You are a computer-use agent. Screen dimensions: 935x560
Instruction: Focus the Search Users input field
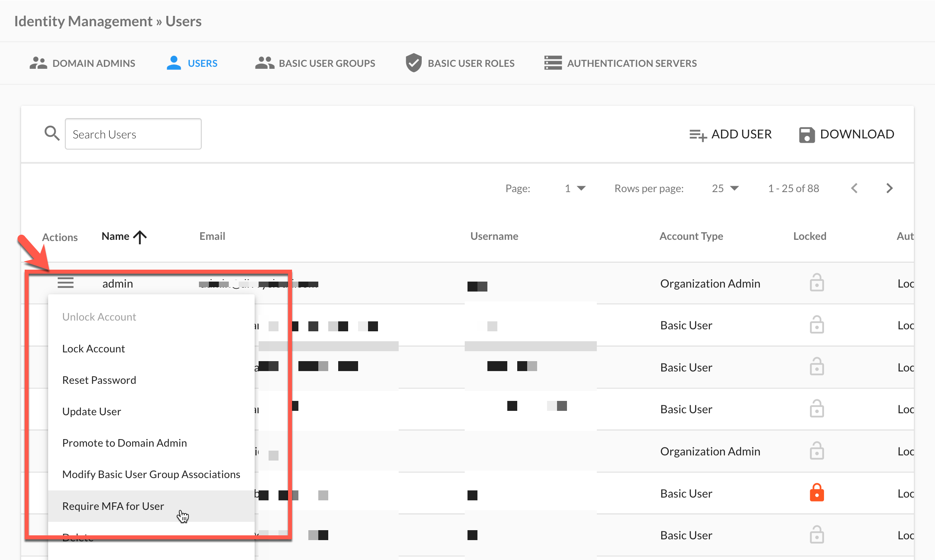[x=133, y=134]
